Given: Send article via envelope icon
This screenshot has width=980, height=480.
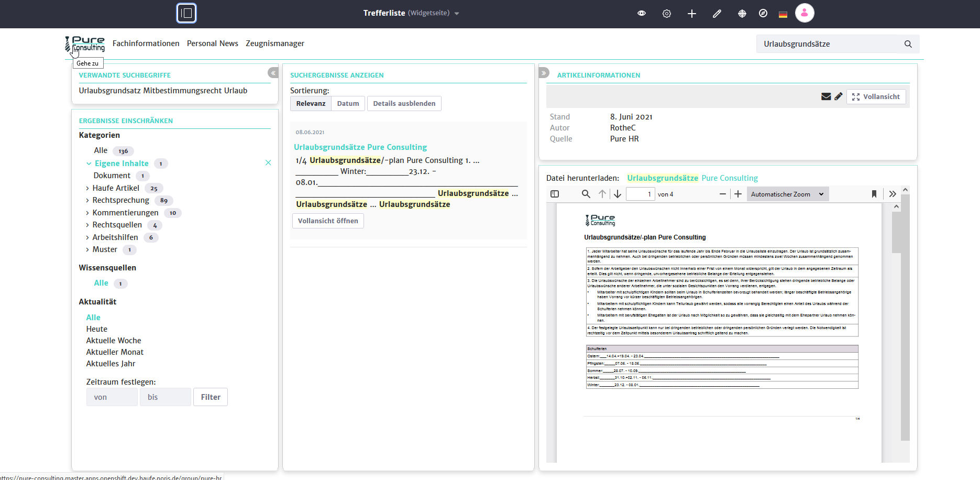Looking at the screenshot, I should [x=825, y=96].
